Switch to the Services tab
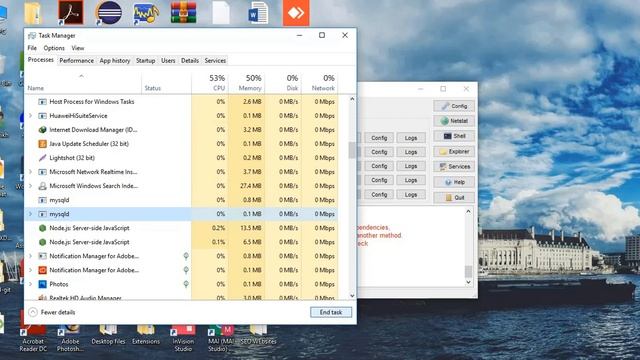640x360 pixels. tap(215, 60)
